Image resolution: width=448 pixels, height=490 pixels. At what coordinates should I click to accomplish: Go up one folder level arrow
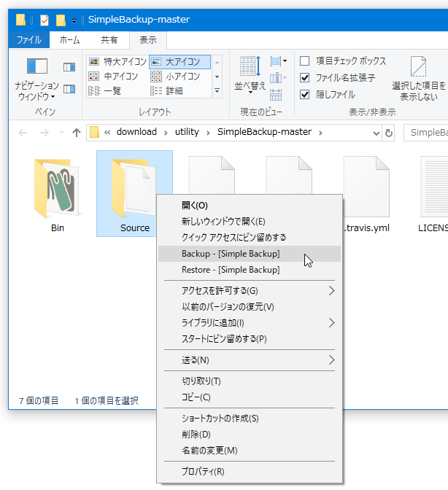tap(77, 133)
